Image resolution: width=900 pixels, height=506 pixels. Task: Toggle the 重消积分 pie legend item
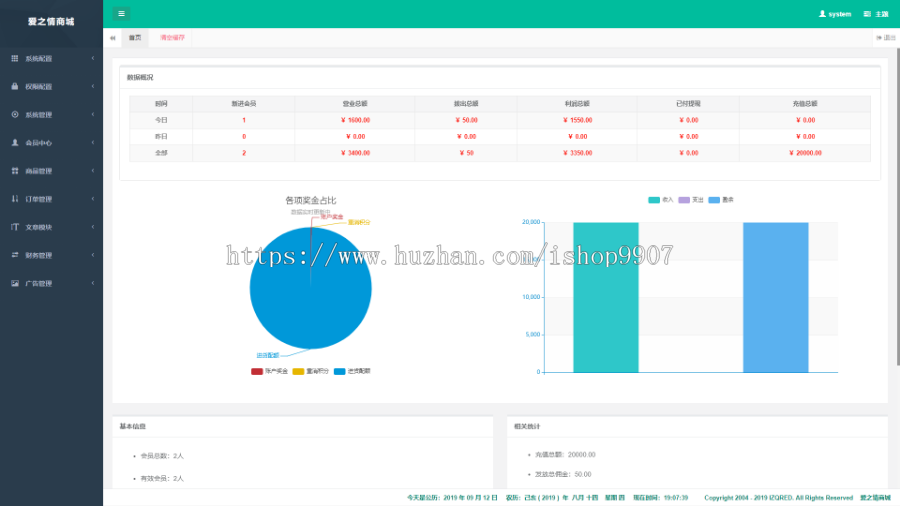(311, 371)
